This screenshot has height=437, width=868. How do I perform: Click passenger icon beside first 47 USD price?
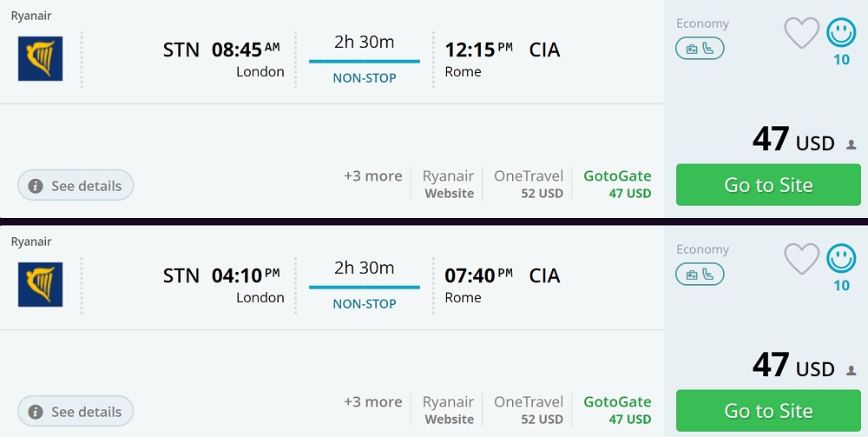tap(852, 145)
